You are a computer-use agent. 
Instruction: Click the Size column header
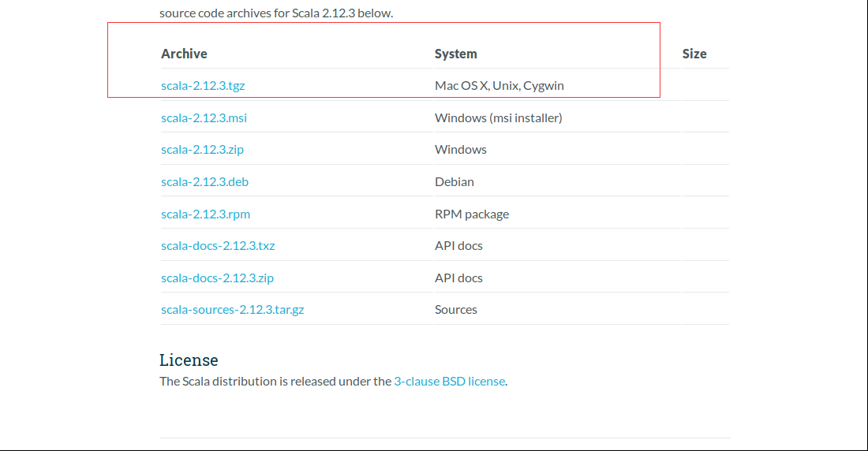(x=694, y=54)
